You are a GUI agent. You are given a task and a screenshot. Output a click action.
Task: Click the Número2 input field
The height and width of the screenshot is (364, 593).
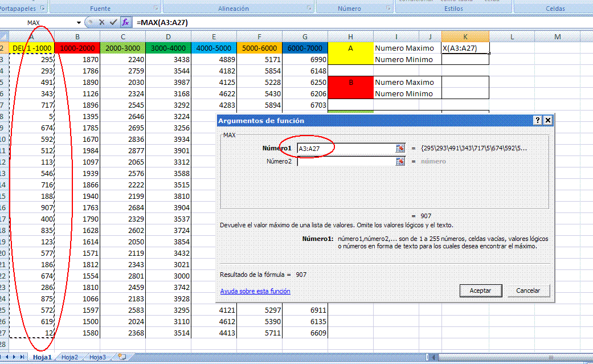tap(345, 161)
